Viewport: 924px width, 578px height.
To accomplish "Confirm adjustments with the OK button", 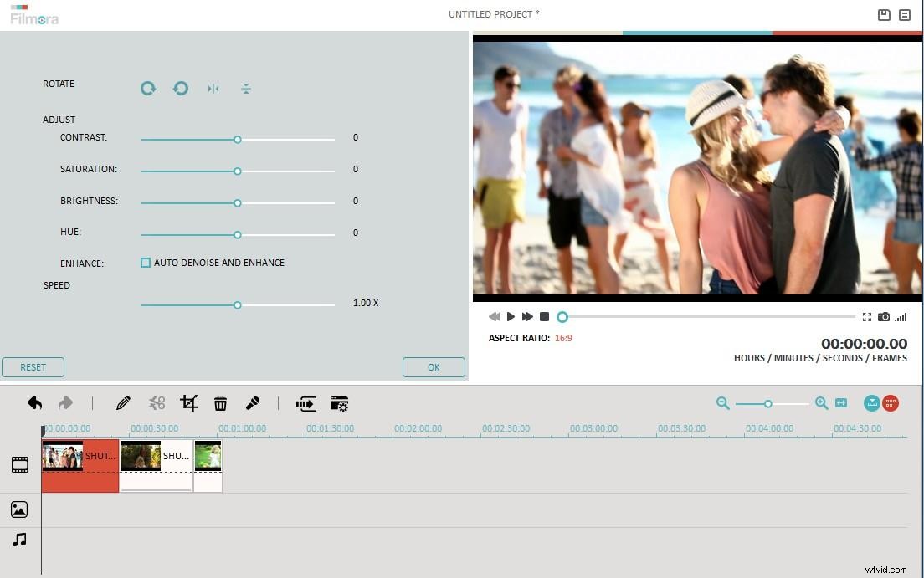I will (x=434, y=366).
